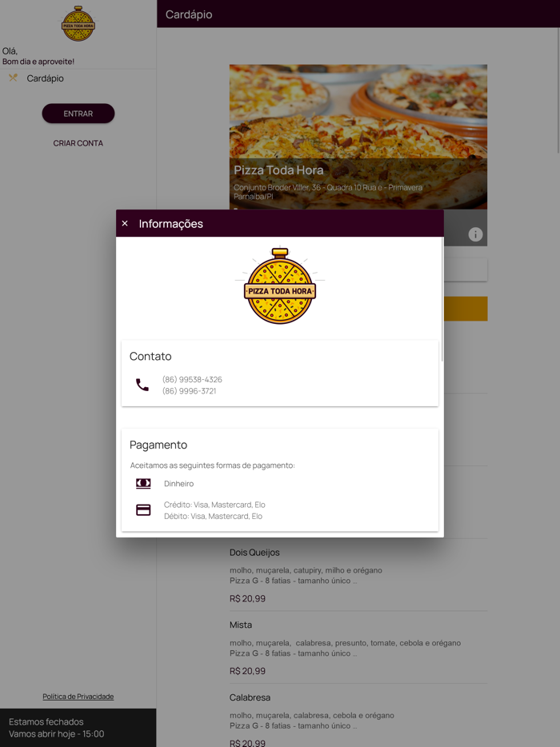
Task: Click the dialog's vertical scrollbar
Action: tap(442, 299)
